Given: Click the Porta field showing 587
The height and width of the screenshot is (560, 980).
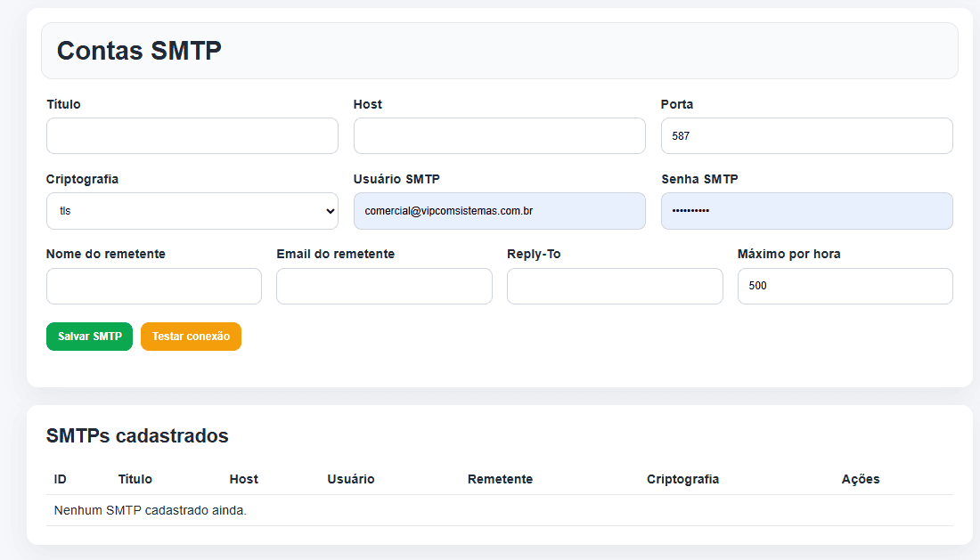Looking at the screenshot, I should tap(806, 136).
